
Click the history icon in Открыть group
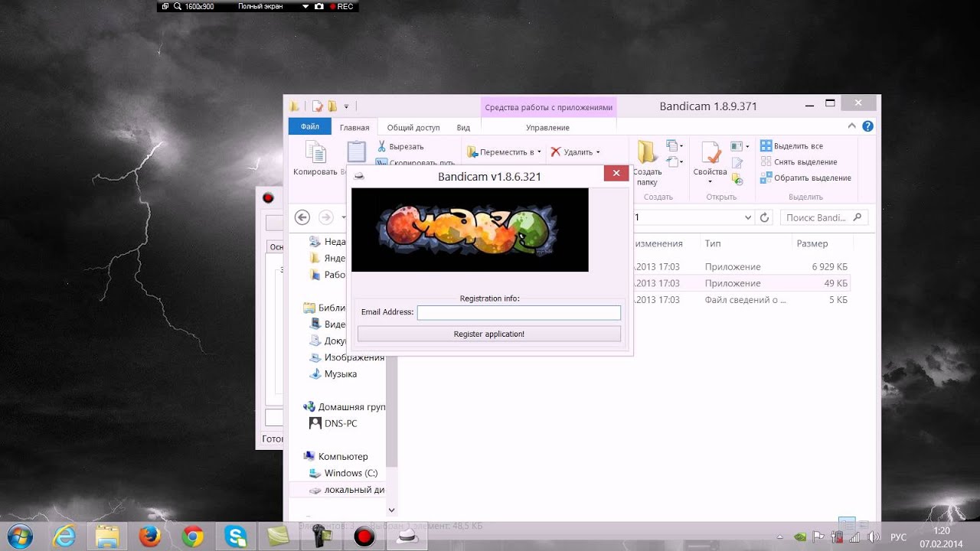[x=737, y=180]
